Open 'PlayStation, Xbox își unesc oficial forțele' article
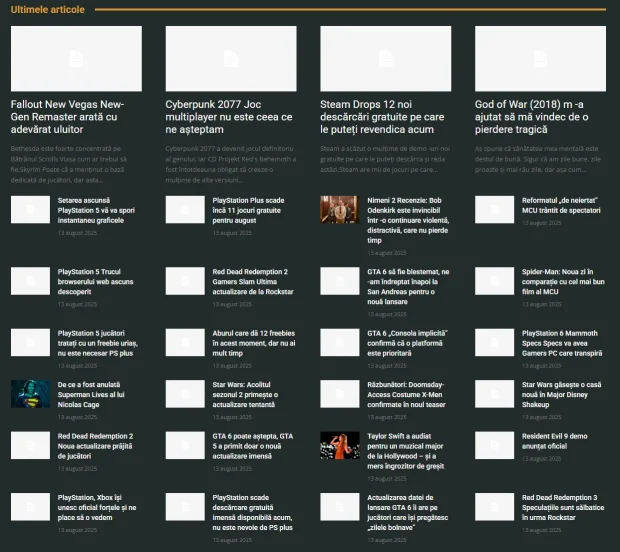This screenshot has height=552, width=620. 97,508
